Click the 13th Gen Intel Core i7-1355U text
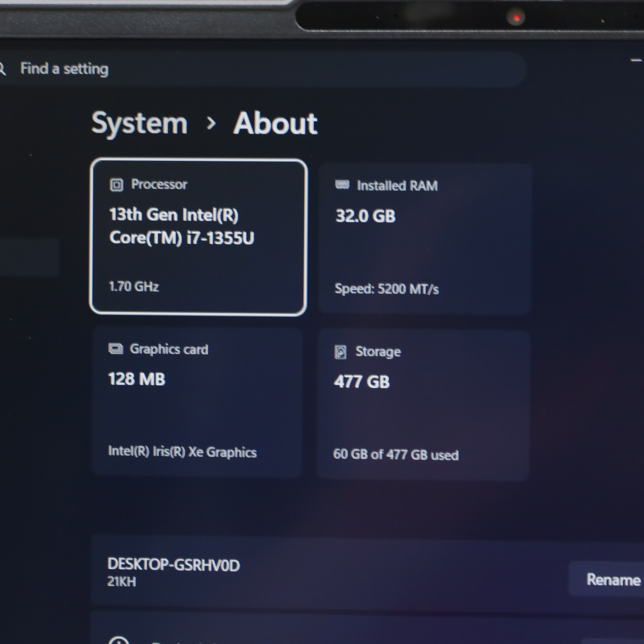This screenshot has height=644, width=644. 182,226
